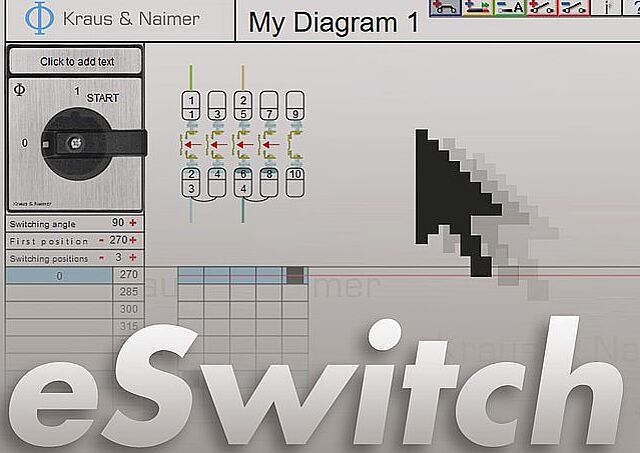Select terminal 3 at the top
Image resolution: width=640 pixels, height=453 pixels.
pyautogui.click(x=217, y=114)
